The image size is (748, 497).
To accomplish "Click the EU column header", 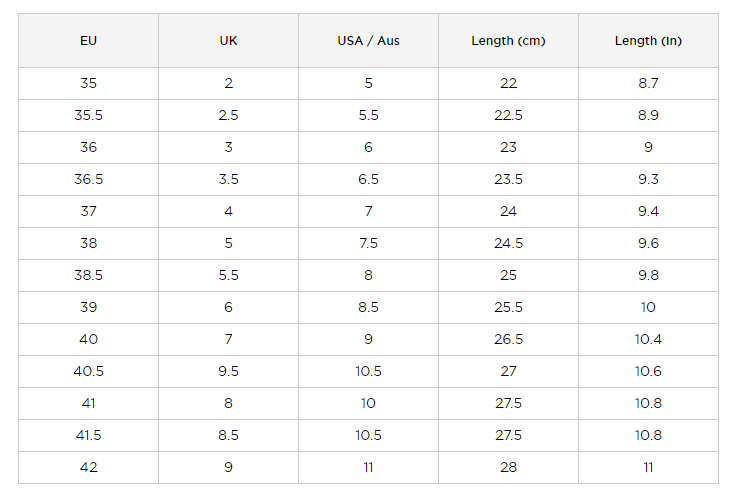I will click(x=88, y=41).
